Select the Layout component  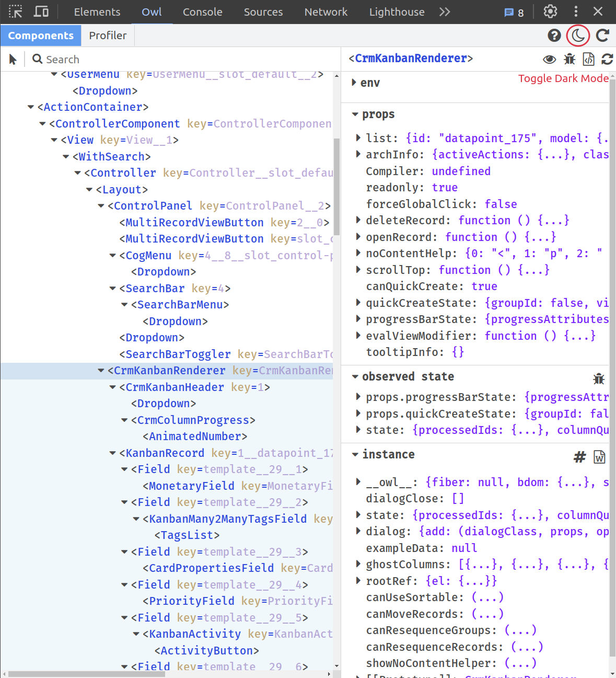(122, 190)
